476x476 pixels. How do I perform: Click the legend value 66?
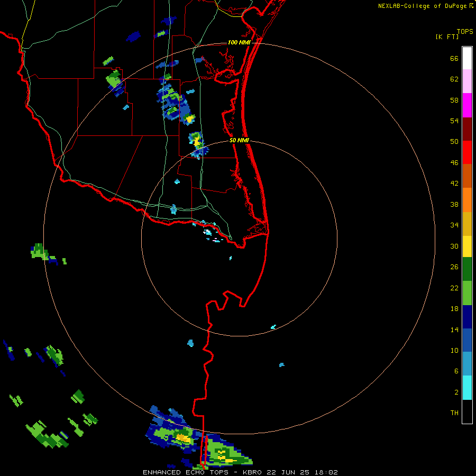(454, 58)
